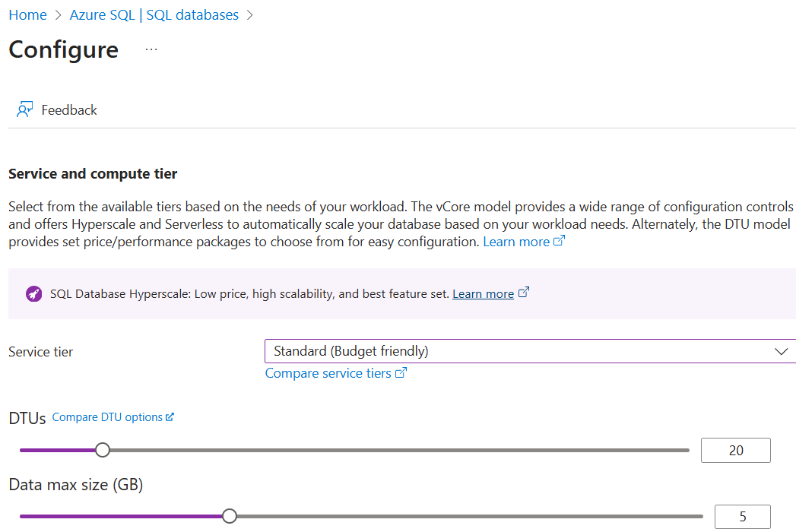The height and width of the screenshot is (532, 796).
Task: Click the Feedback person icon
Action: coord(24,110)
